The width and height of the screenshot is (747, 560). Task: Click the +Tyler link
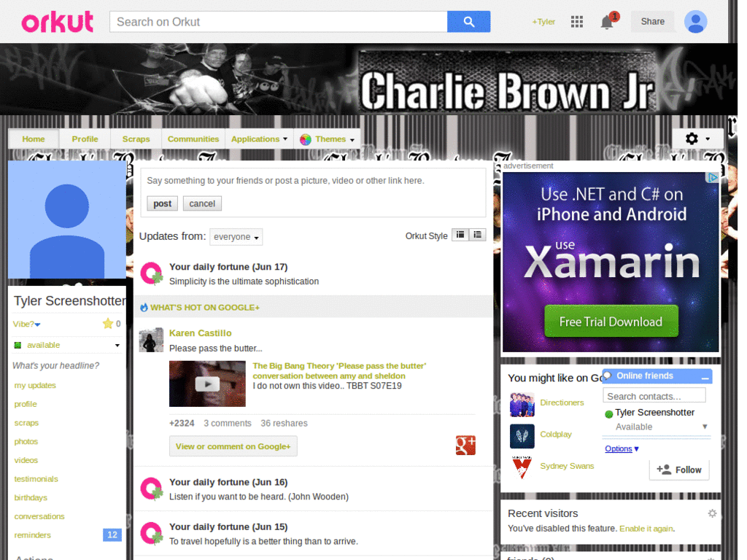click(x=543, y=22)
